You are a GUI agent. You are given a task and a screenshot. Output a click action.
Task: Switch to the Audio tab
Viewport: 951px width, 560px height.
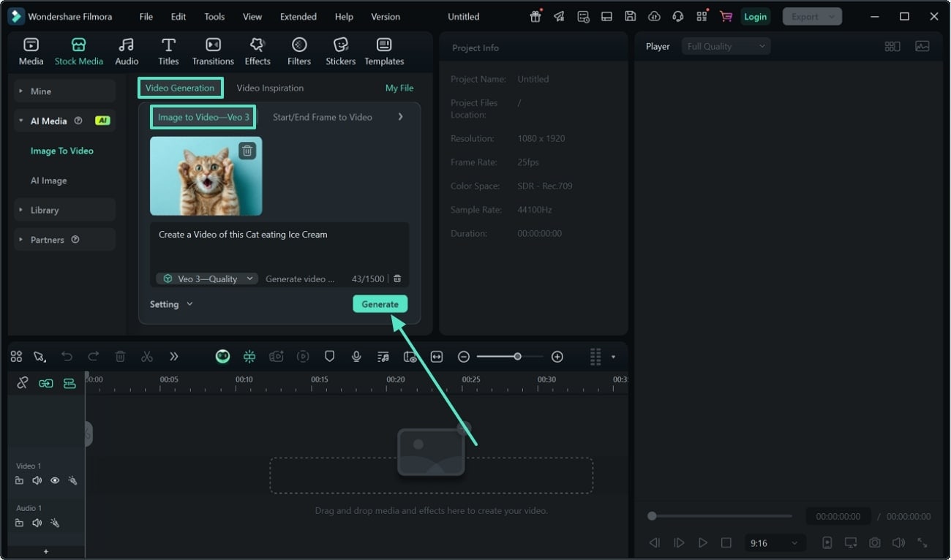coord(127,52)
